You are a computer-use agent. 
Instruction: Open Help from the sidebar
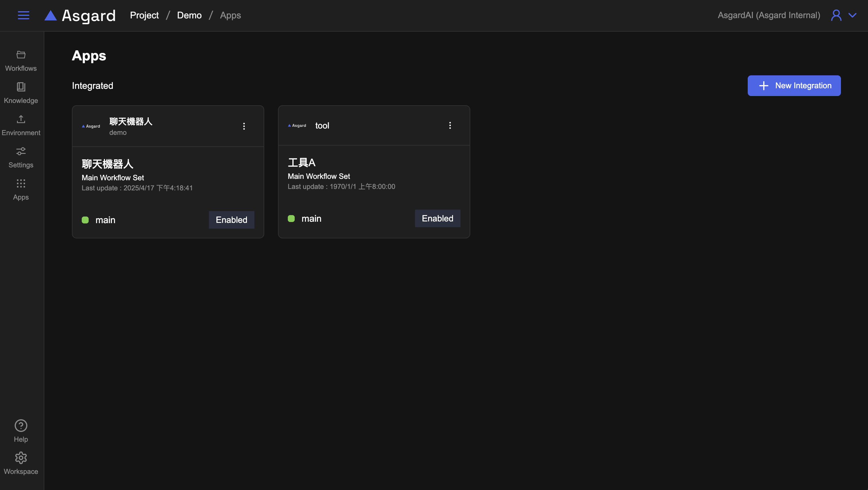(21, 431)
